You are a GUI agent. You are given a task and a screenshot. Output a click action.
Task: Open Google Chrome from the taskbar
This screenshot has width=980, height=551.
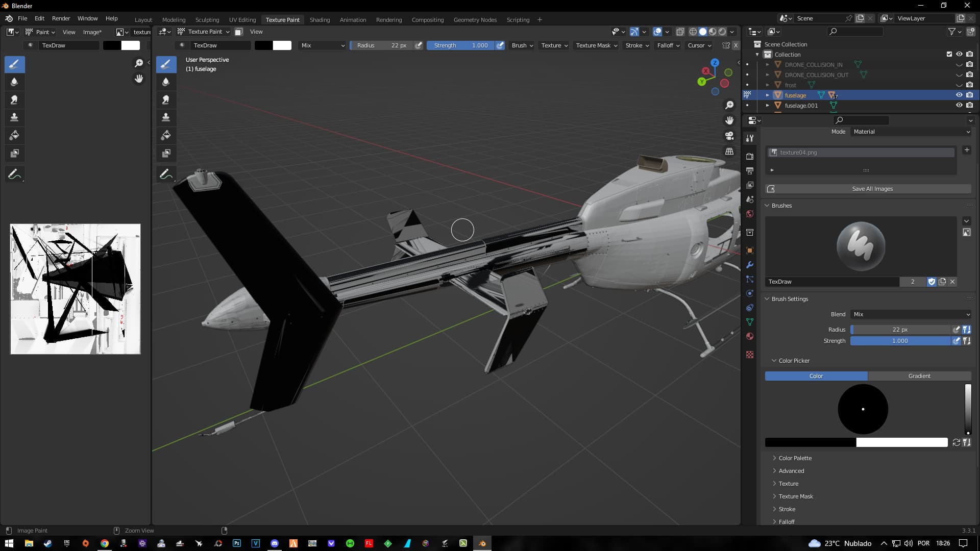[x=105, y=543]
